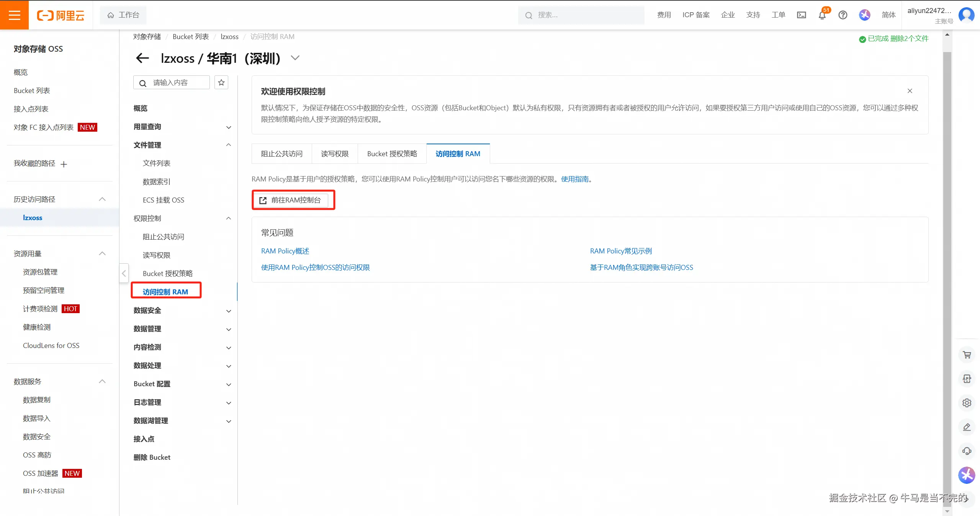The height and width of the screenshot is (516, 980).
Task: Expand the 数据处理 menu section
Action: coord(229,366)
